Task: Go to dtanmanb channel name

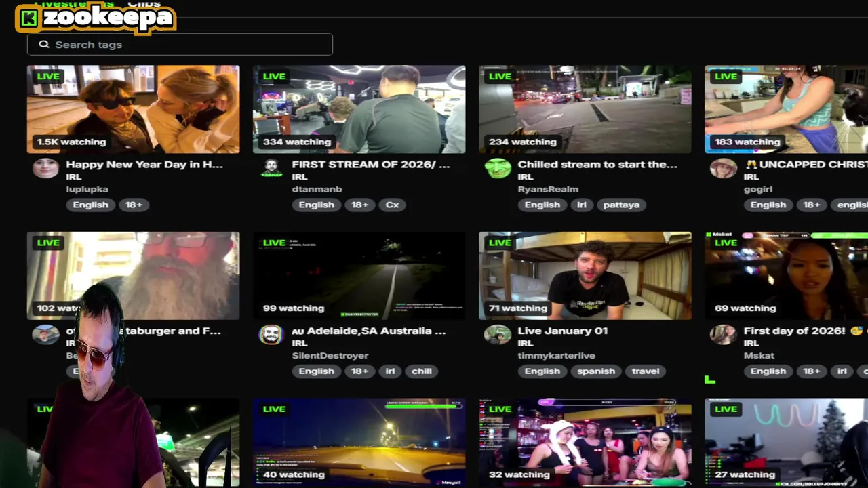Action: point(317,189)
